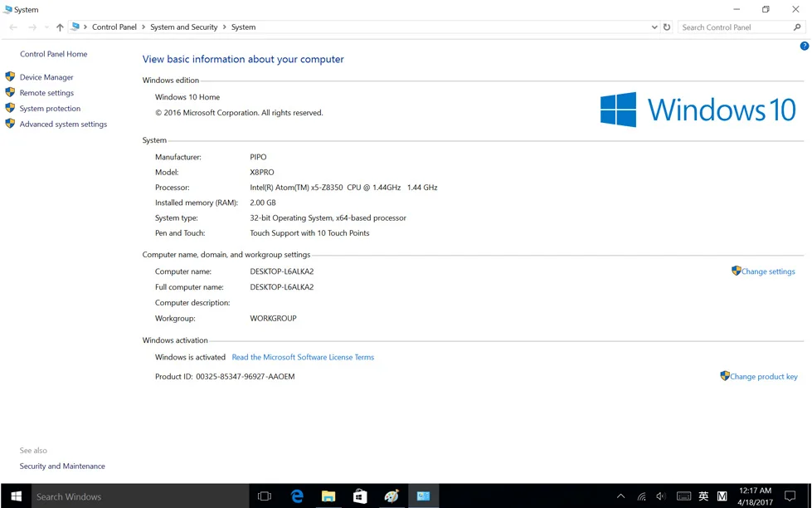812x508 pixels.
Task: Expand chevron after Control Panel in breadcrumb
Action: pos(143,27)
